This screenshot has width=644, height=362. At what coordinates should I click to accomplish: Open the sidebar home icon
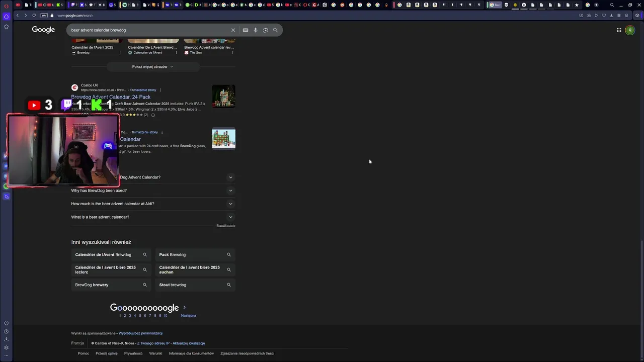coord(7,17)
